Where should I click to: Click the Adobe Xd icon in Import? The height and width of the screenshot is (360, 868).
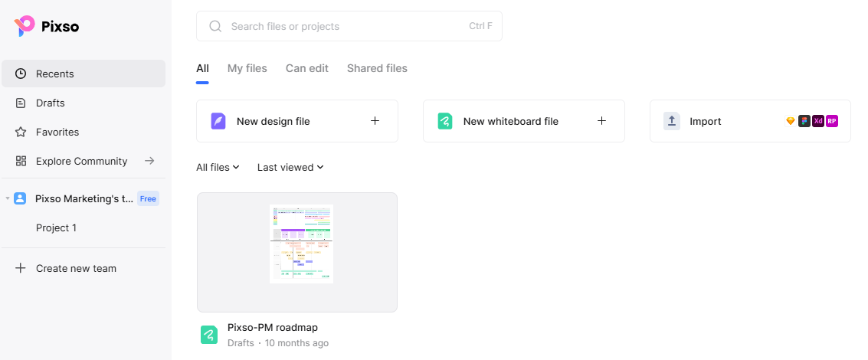(818, 121)
